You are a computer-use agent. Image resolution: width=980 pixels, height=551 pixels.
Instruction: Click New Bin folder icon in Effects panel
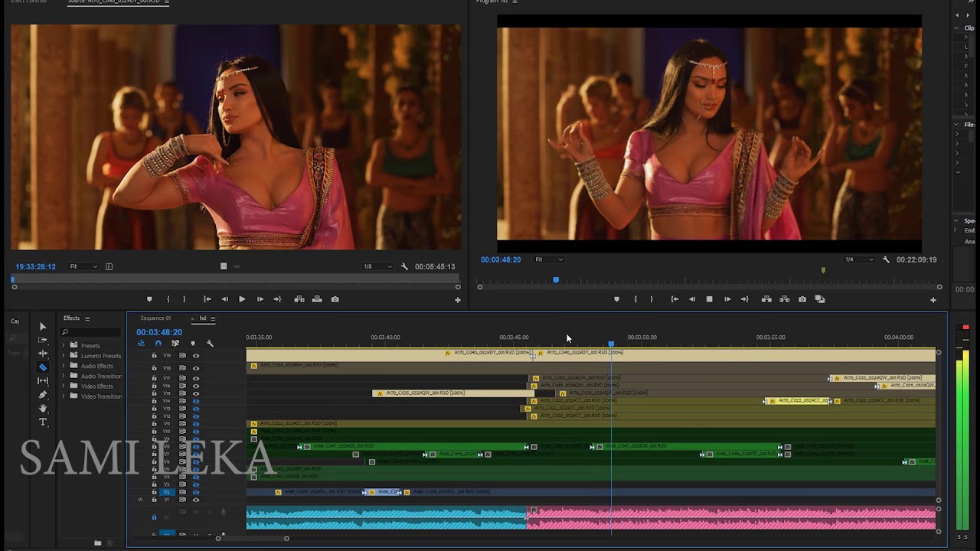[x=97, y=543]
